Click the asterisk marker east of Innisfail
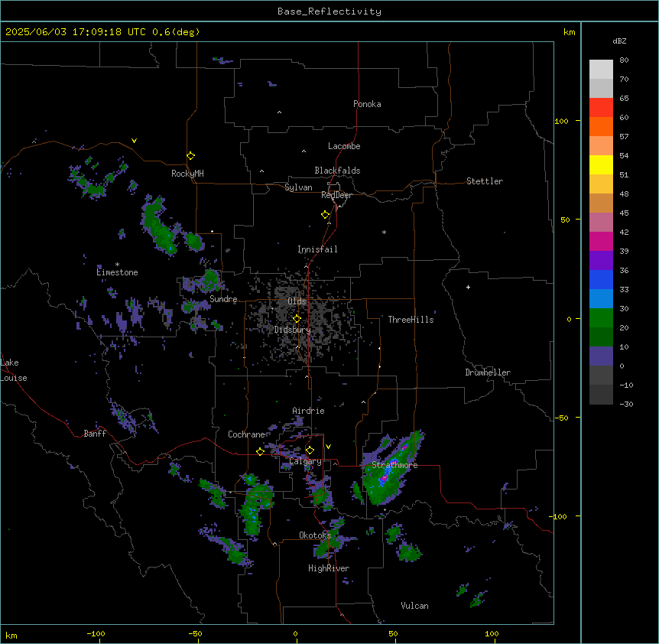Screen dimensions: 659x644 point(384,232)
